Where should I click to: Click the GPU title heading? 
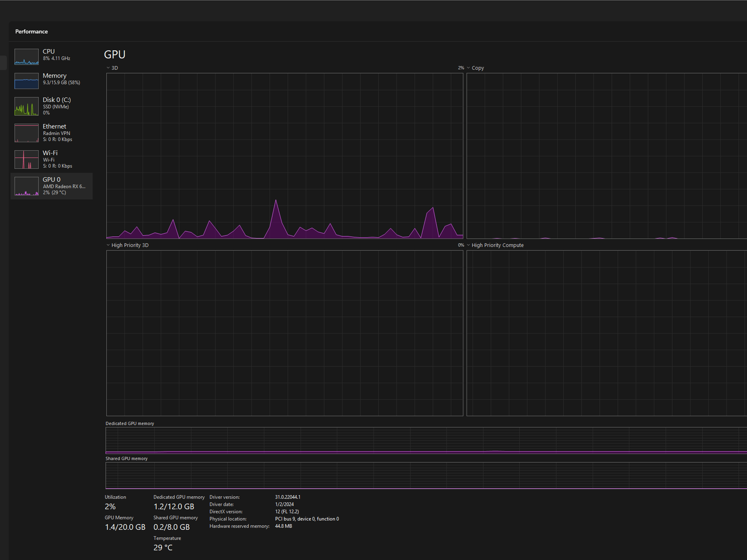click(x=115, y=54)
